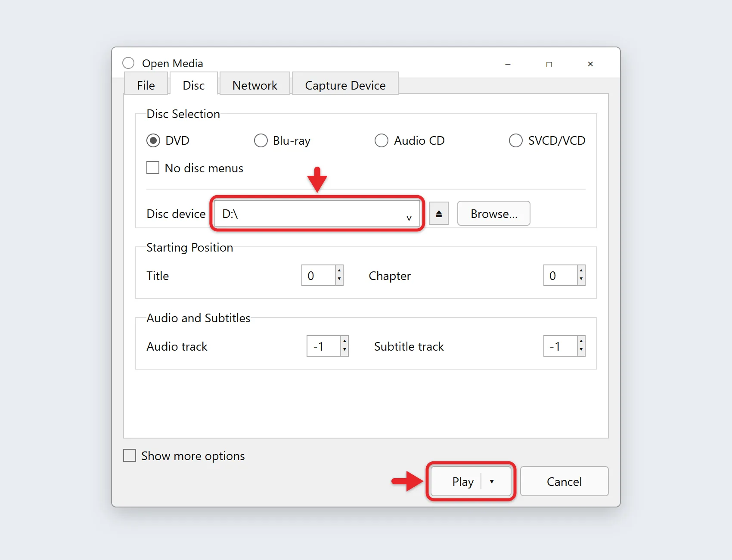Enable the No disc menus checkbox
The width and height of the screenshot is (732, 560).
(x=153, y=168)
